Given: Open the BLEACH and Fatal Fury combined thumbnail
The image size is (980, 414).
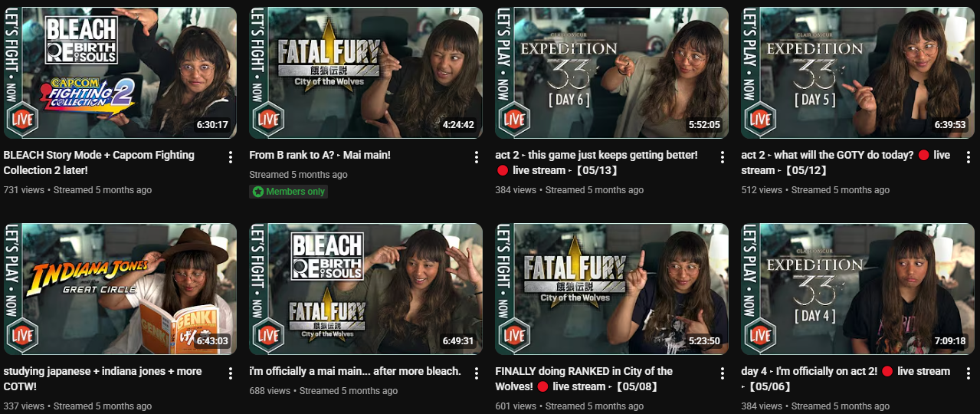Looking at the screenshot, I should (365, 289).
